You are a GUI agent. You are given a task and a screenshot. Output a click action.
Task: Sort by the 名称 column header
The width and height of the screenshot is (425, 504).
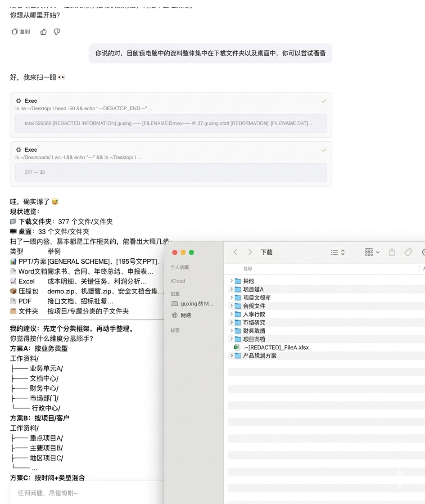(x=248, y=268)
